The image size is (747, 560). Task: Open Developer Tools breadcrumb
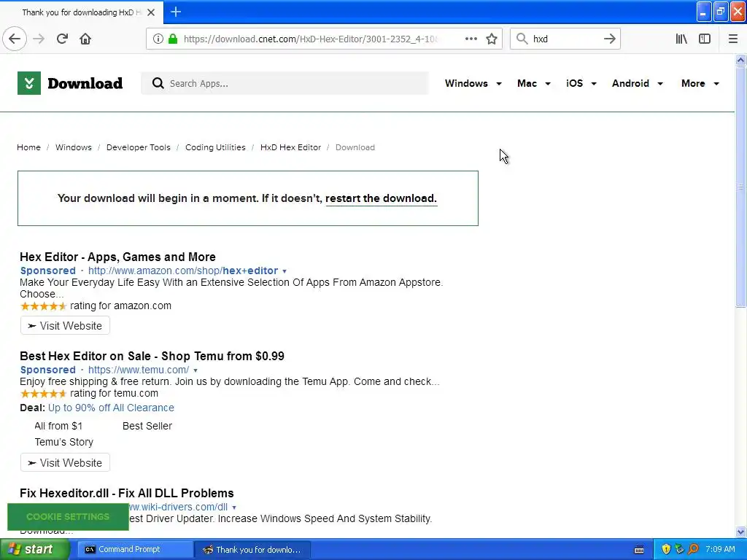pyautogui.click(x=138, y=147)
